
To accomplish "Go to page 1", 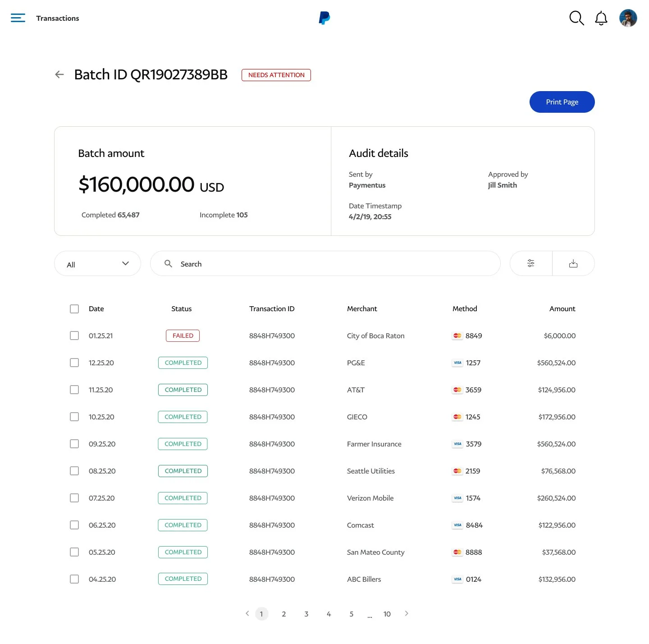I will [261, 614].
